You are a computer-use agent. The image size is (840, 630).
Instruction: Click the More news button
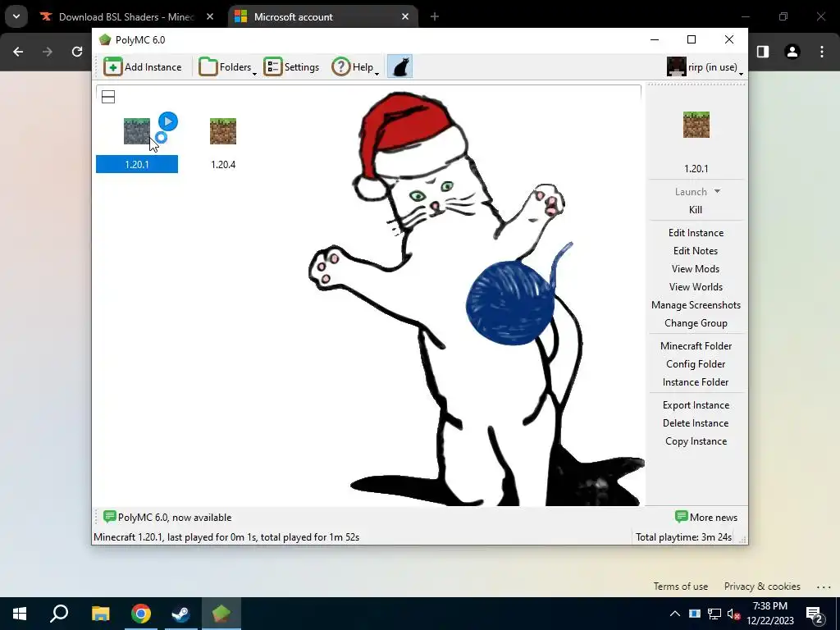(x=706, y=518)
